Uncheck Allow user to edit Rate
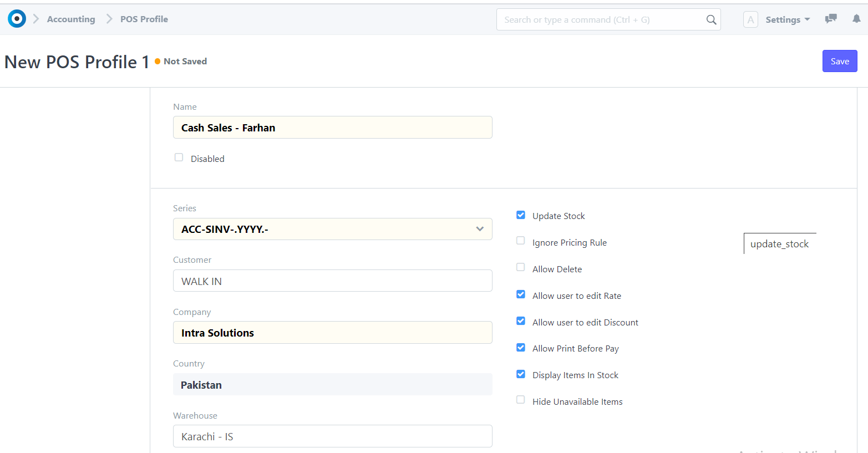The height and width of the screenshot is (453, 868). pos(520,294)
